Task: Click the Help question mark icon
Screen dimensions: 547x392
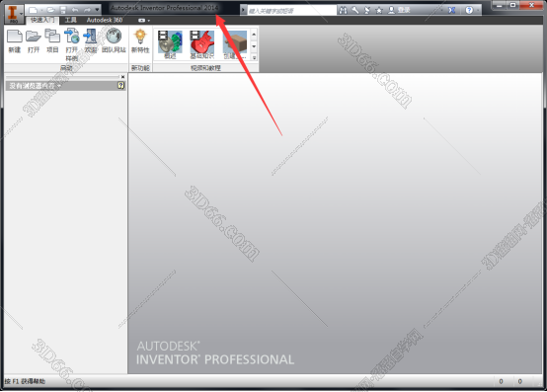Action: tap(469, 10)
